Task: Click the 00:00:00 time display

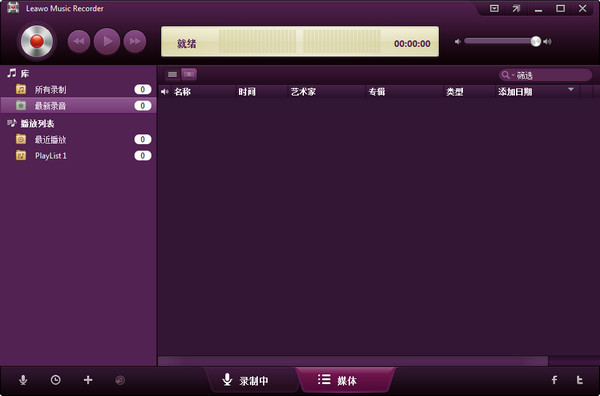Action: (412, 44)
